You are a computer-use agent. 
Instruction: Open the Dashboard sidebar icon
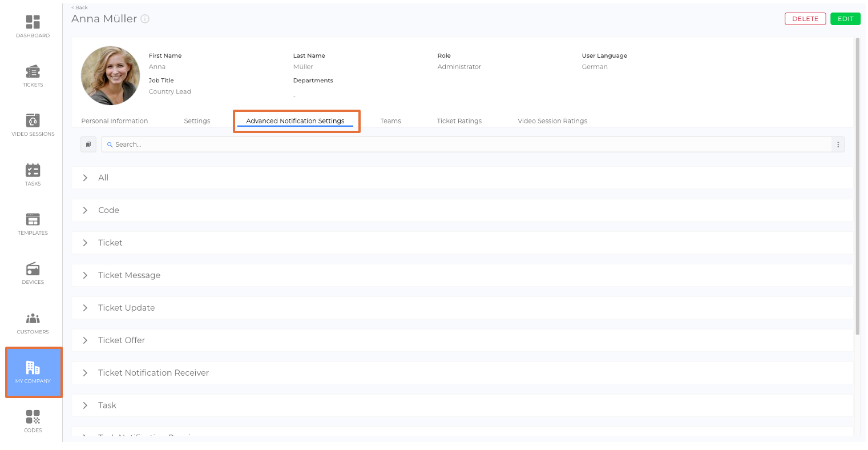33,26
